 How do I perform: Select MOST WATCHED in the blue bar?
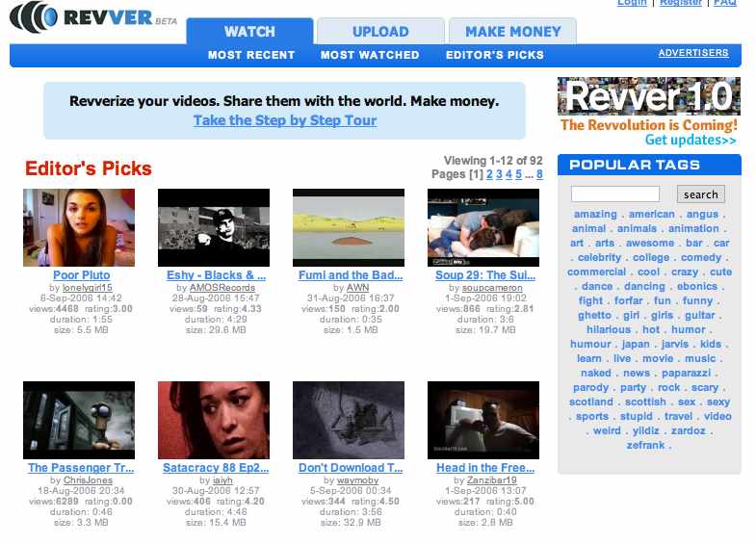tap(370, 55)
